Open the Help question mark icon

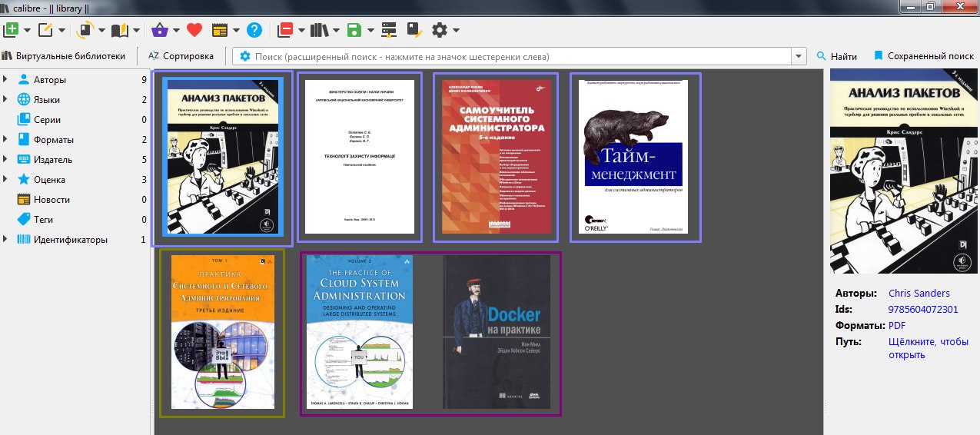tap(254, 30)
